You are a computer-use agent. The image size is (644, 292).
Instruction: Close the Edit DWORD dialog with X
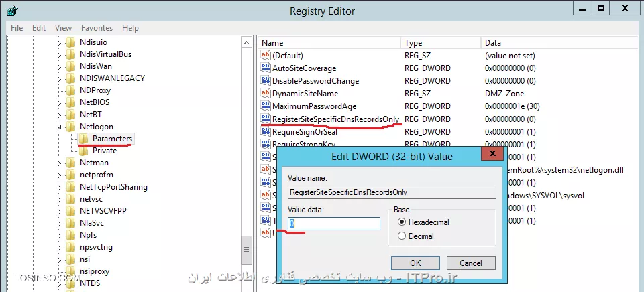[492, 154]
